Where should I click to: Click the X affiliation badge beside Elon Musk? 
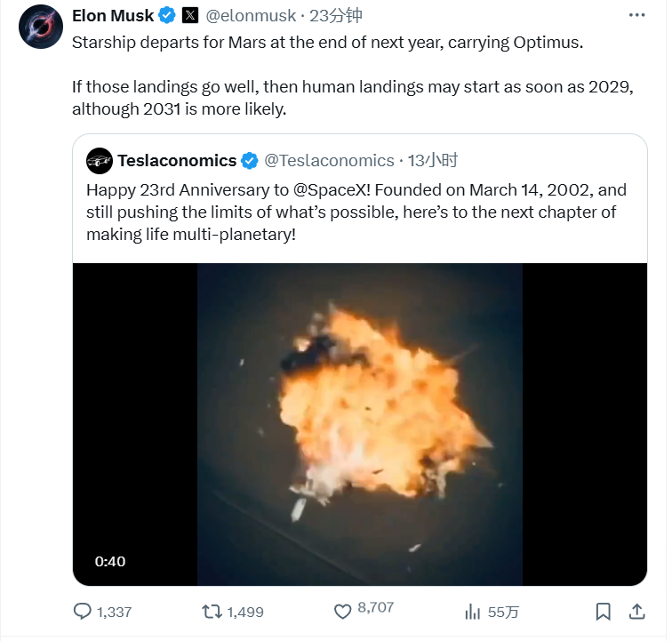tap(190, 16)
